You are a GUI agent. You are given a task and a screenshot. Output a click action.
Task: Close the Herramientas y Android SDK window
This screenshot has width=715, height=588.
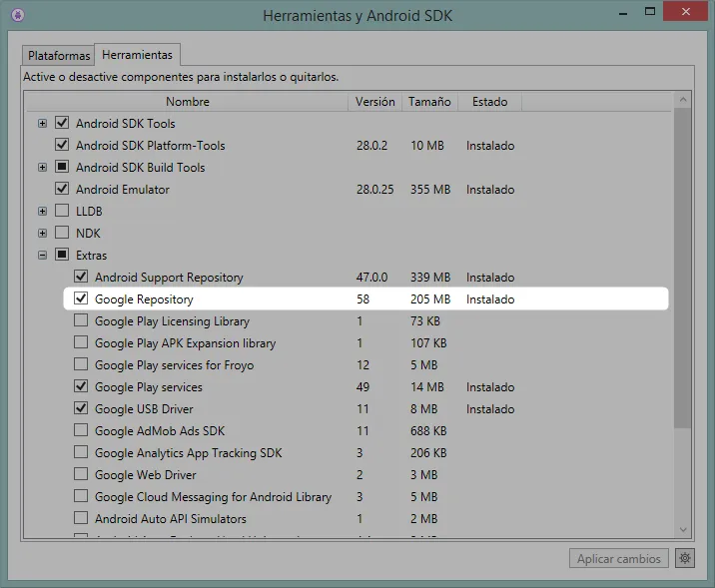pos(685,11)
